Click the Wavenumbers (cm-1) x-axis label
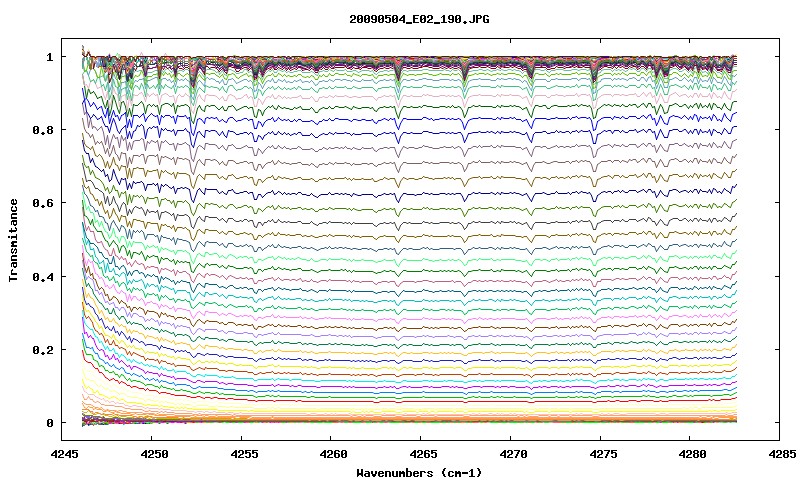The width and height of the screenshot is (800, 480). [419, 473]
